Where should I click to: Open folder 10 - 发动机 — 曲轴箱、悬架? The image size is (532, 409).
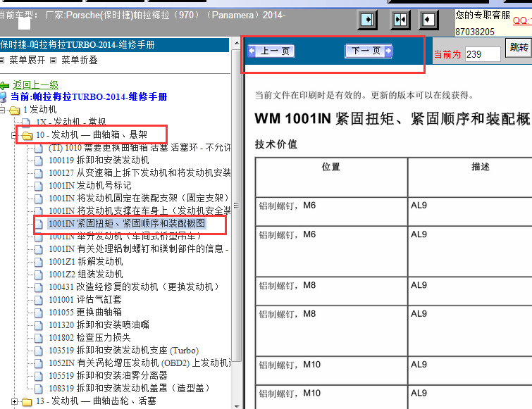[92, 135]
